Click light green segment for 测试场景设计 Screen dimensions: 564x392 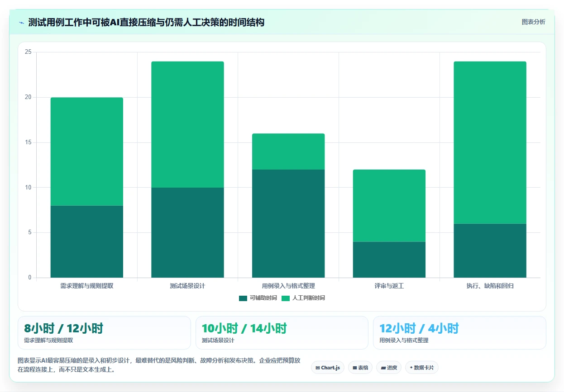187,124
